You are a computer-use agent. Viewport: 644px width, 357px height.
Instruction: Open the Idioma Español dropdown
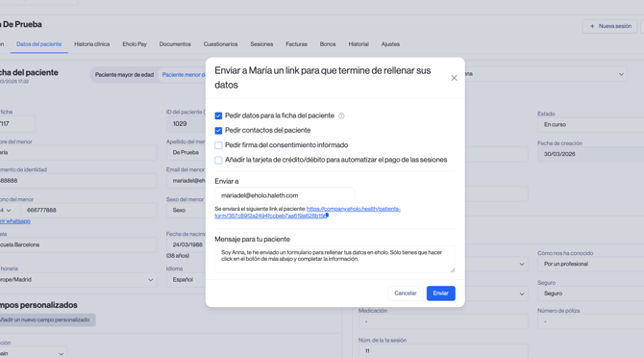186,280
